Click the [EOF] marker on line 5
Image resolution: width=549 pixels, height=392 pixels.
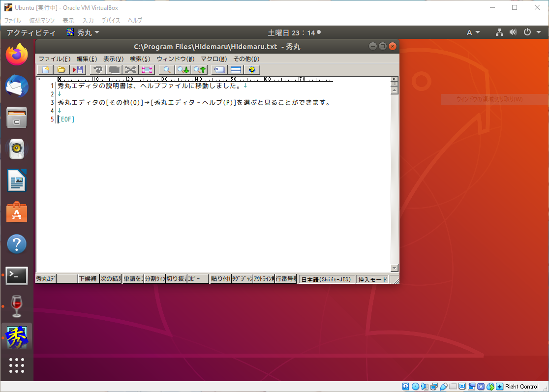click(66, 120)
